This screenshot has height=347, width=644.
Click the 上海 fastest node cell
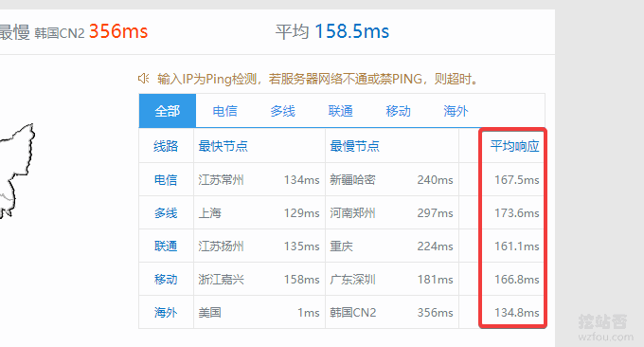point(210,213)
